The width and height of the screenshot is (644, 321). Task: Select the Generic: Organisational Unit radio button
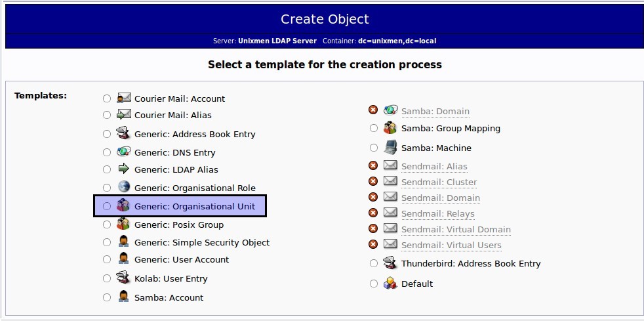pyautogui.click(x=107, y=206)
